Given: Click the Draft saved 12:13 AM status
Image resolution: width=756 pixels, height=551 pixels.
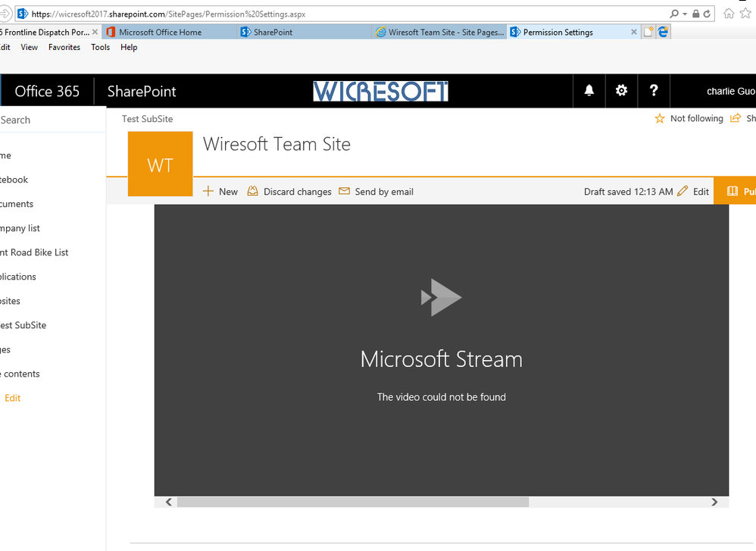Looking at the screenshot, I should pos(628,192).
